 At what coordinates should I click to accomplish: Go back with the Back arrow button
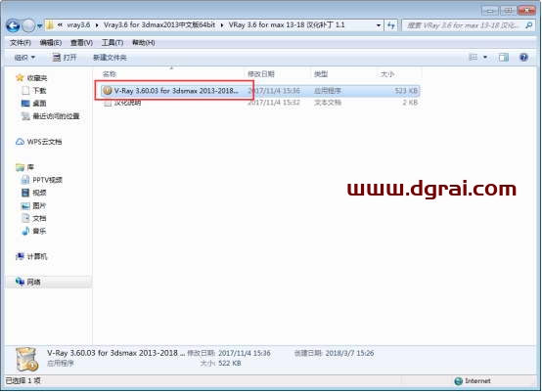point(13,25)
